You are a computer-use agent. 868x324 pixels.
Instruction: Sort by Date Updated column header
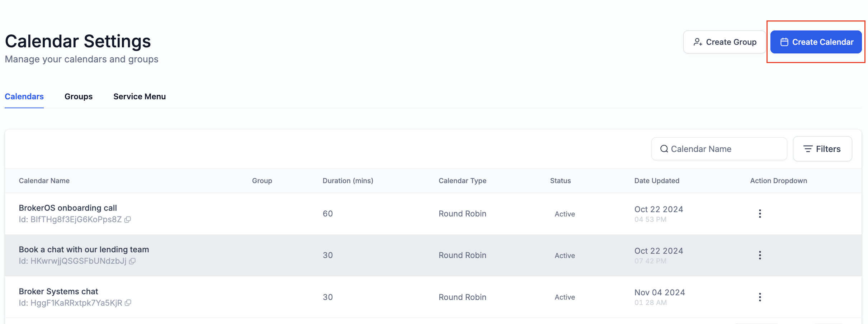coord(657,181)
